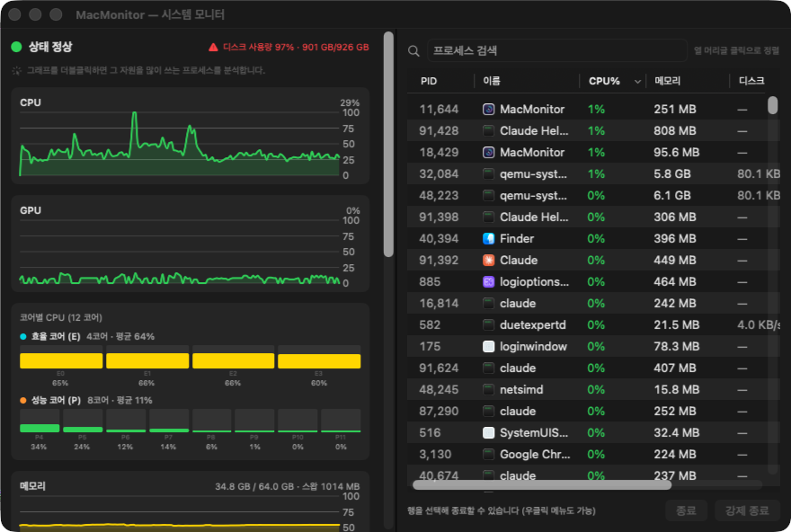
Task: Sort by the 이름 column header
Action: click(x=492, y=81)
